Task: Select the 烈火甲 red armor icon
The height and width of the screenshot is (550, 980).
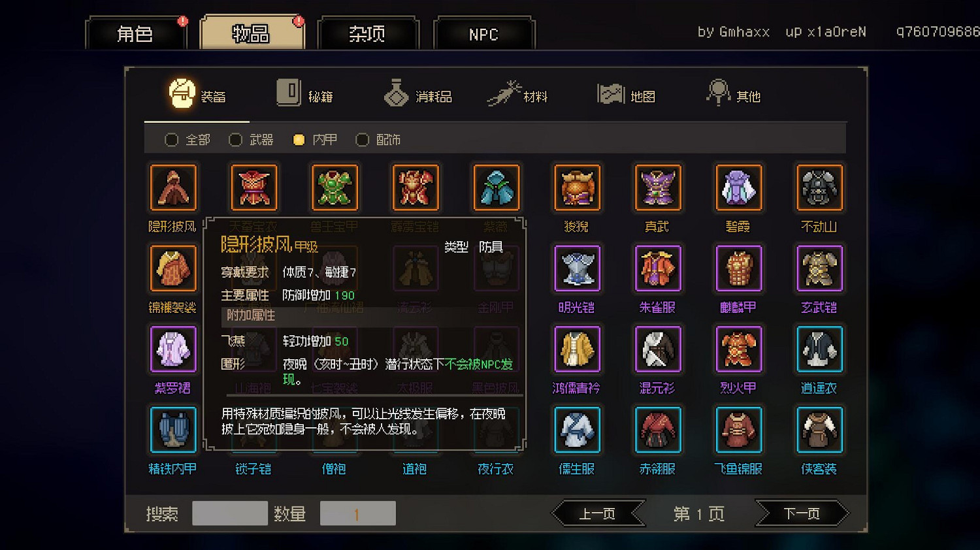Action: (x=738, y=349)
